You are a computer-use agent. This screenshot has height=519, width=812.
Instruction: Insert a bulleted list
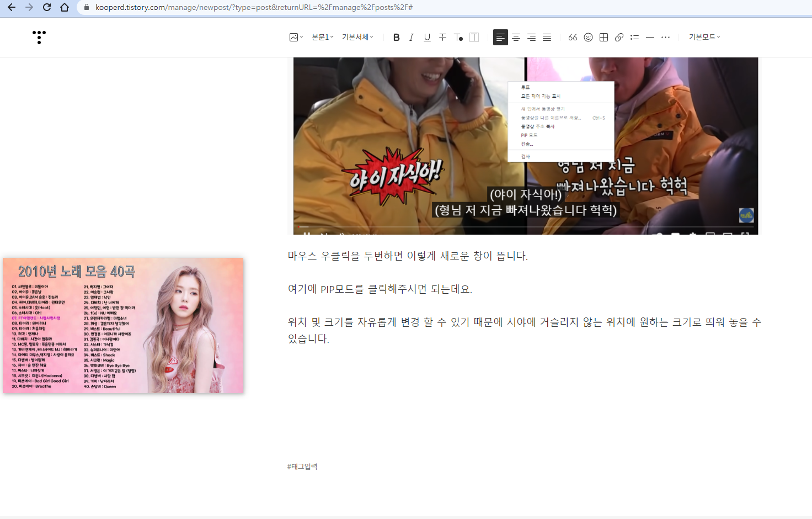pyautogui.click(x=634, y=37)
